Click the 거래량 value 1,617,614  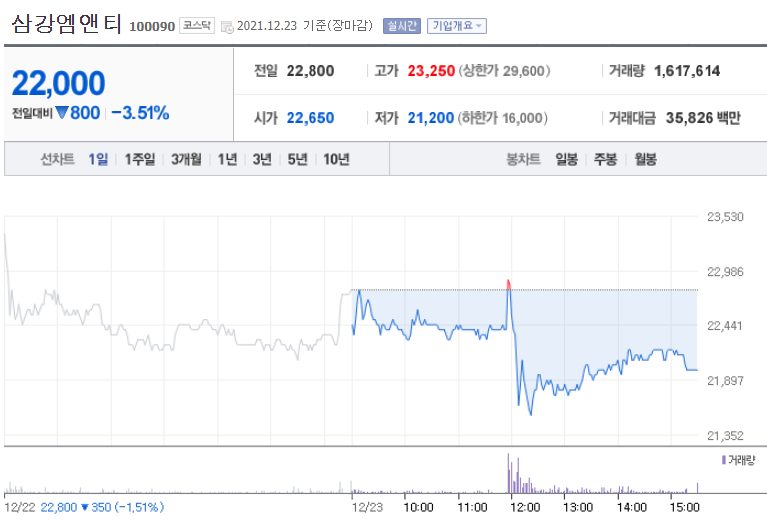[x=687, y=71]
